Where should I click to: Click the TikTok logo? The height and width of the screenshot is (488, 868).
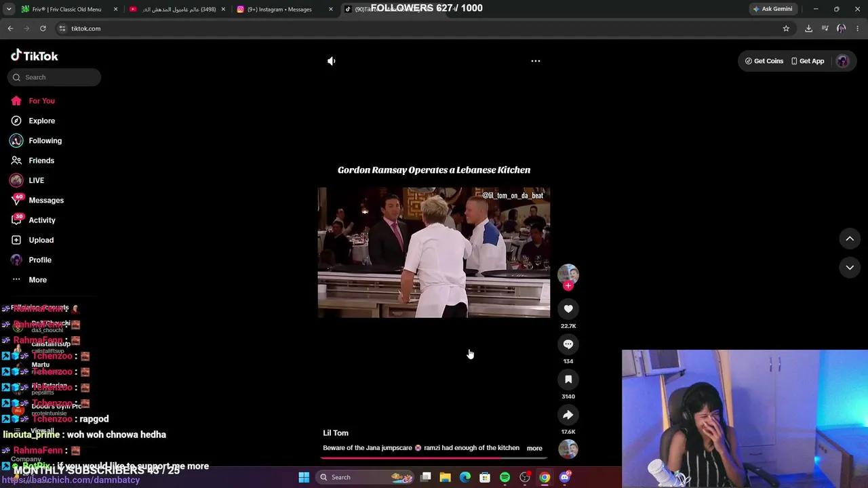coord(35,56)
